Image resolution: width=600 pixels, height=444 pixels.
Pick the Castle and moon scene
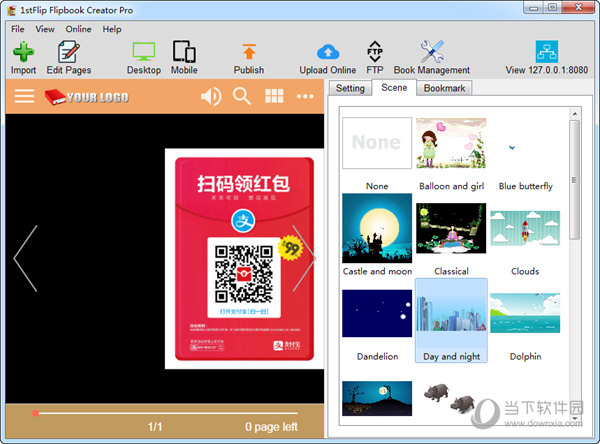[377, 228]
